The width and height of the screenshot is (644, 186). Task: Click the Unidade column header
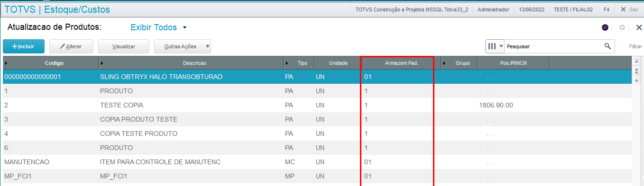[338, 63]
